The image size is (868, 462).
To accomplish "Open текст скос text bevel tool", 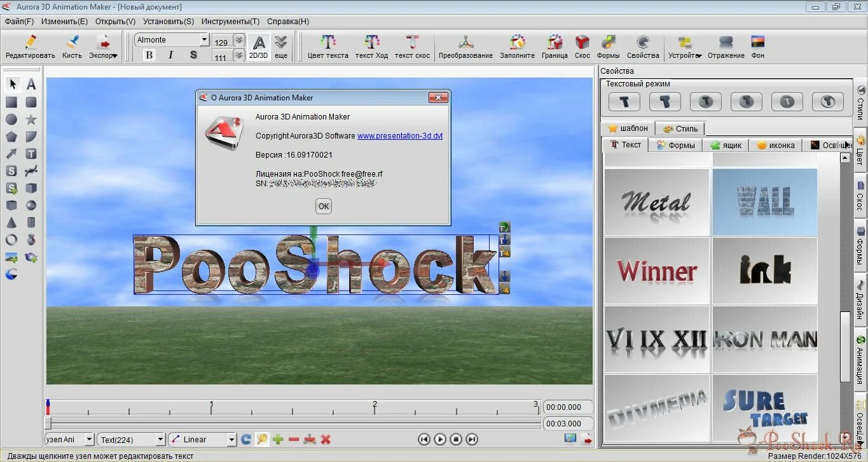I will tap(412, 47).
